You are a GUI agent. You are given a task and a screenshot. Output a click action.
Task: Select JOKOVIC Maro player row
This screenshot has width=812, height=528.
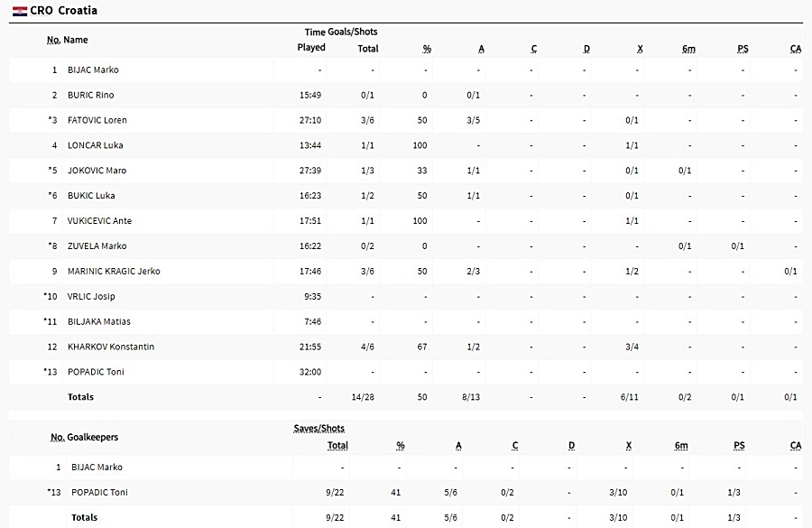(x=406, y=171)
